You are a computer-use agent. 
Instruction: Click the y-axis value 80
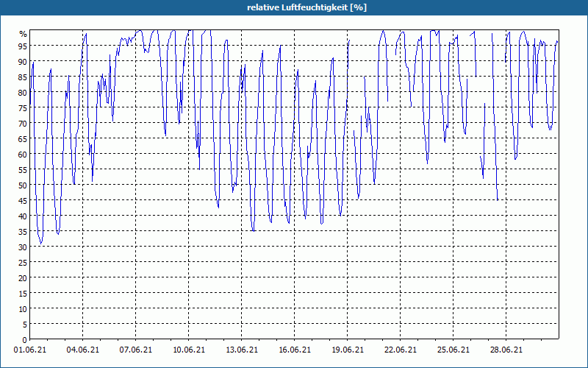click(23, 93)
